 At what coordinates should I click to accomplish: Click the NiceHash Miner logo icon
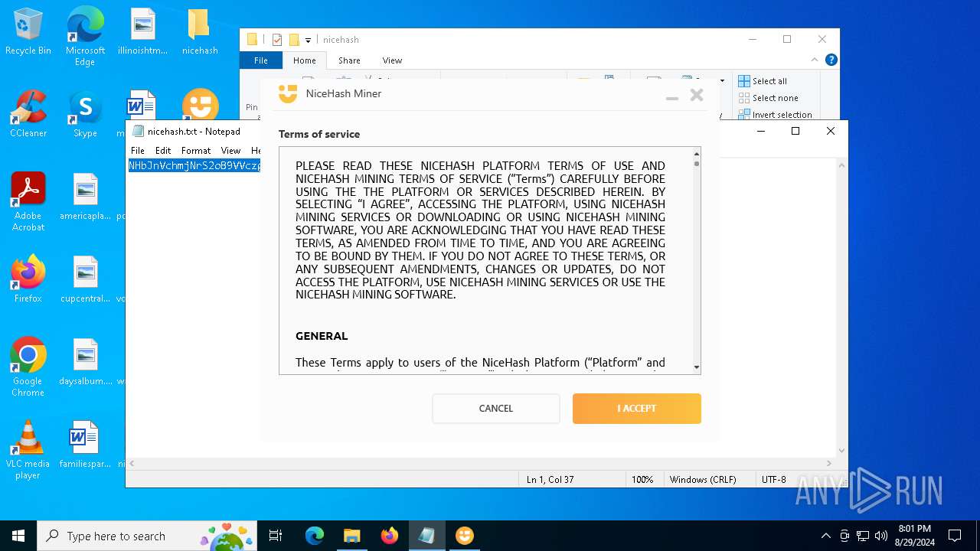(288, 93)
